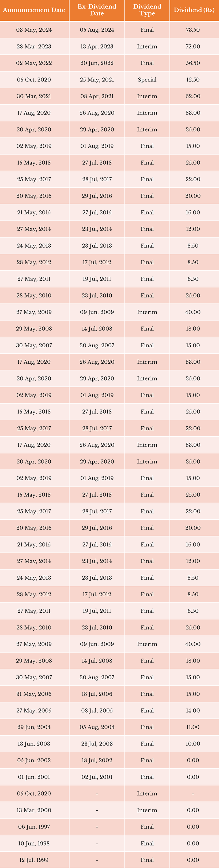The height and width of the screenshot is (868, 219).
Task: Click the Announcement Date column header
Action: pyautogui.click(x=34, y=10)
